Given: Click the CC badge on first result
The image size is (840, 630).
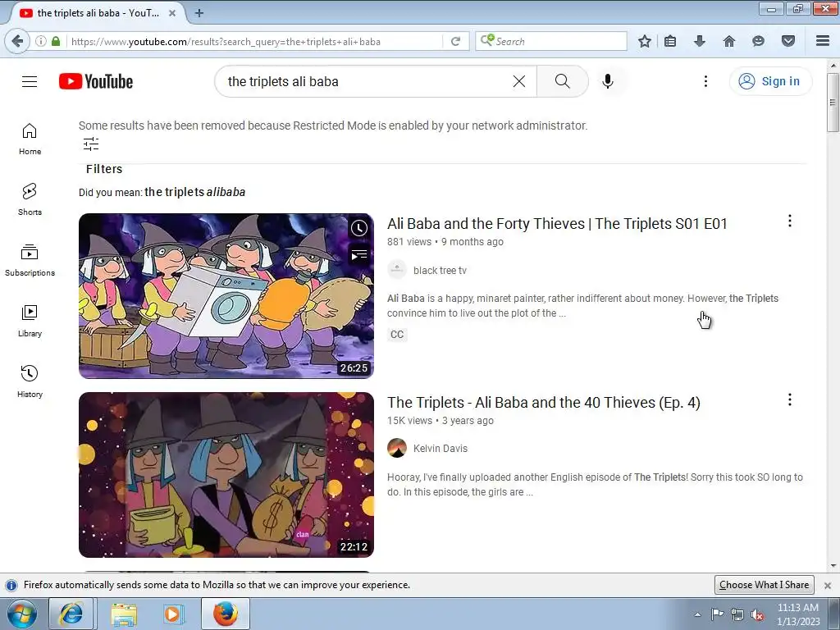Looking at the screenshot, I should tap(397, 335).
